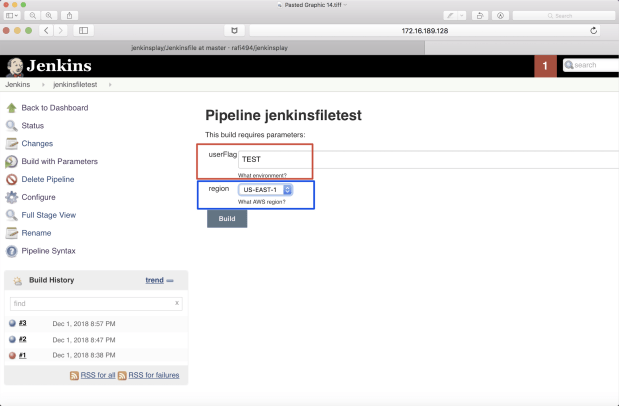619x406 pixels.
Task: Open the Back to Dashboard link
Action: (x=55, y=108)
